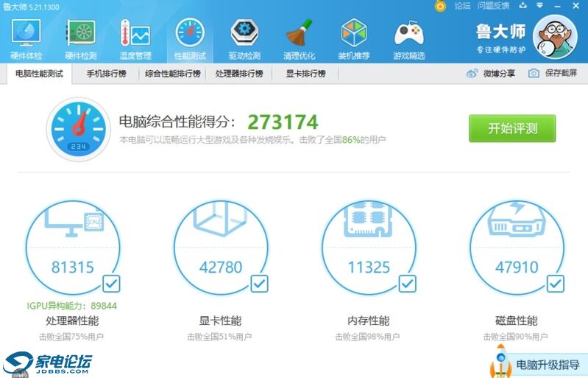Open 问题反馈 feedback link
This screenshot has width=588, height=378.
tap(493, 6)
